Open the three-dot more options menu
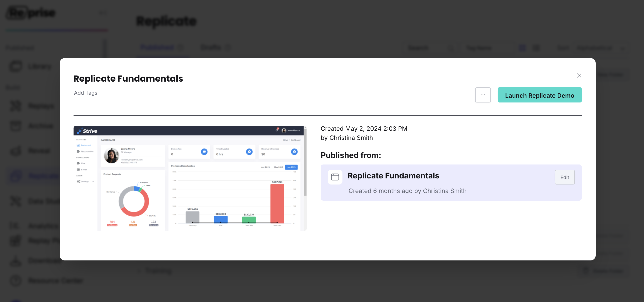The height and width of the screenshot is (302, 644). point(483,95)
